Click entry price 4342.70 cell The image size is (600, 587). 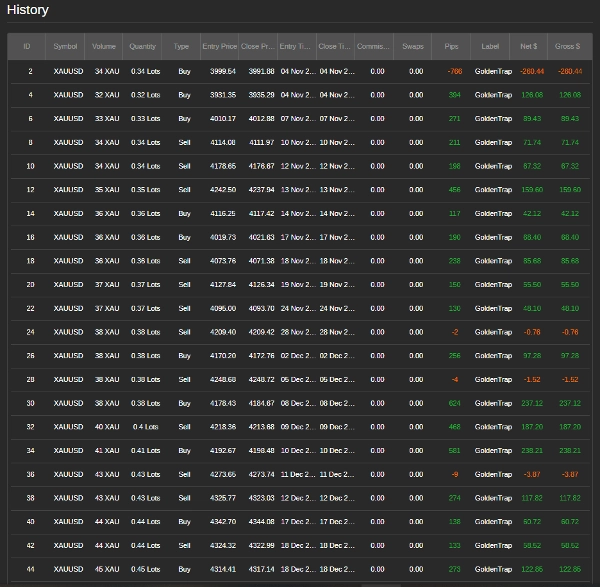pyautogui.click(x=220, y=522)
